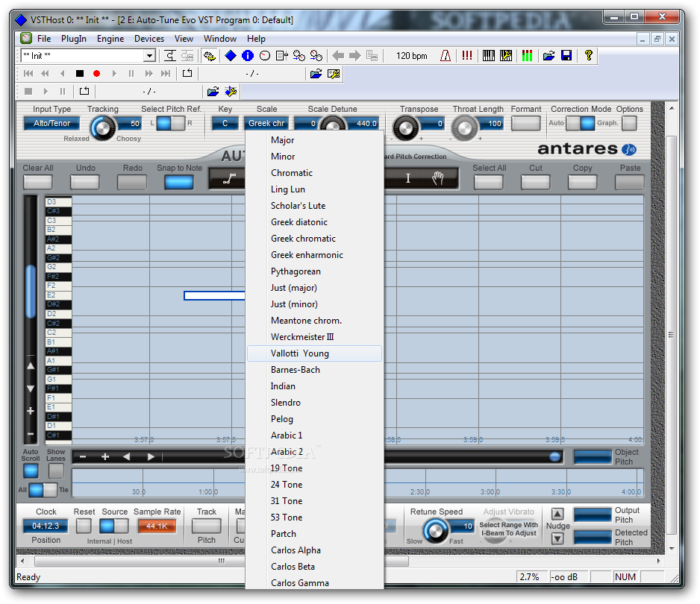
Task: Click the Tracking knob
Action: point(103,128)
